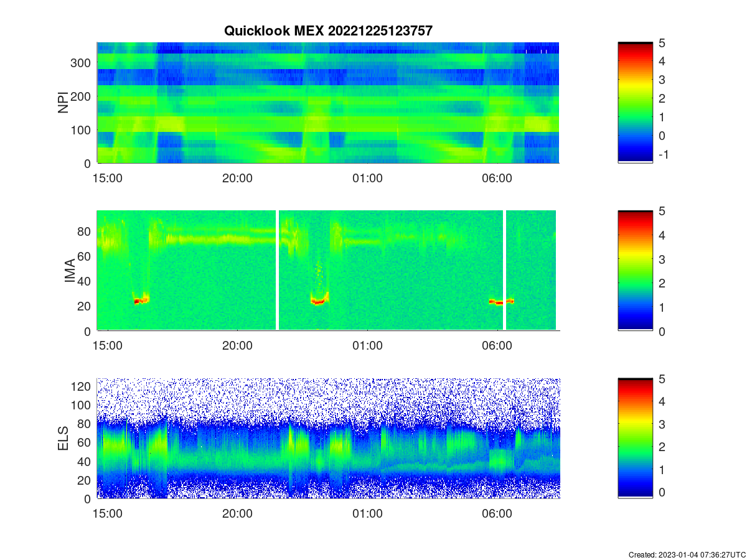This screenshot has width=747, height=560.
Task: Click the 0 label on the IMA colorbar
Action: [662, 331]
